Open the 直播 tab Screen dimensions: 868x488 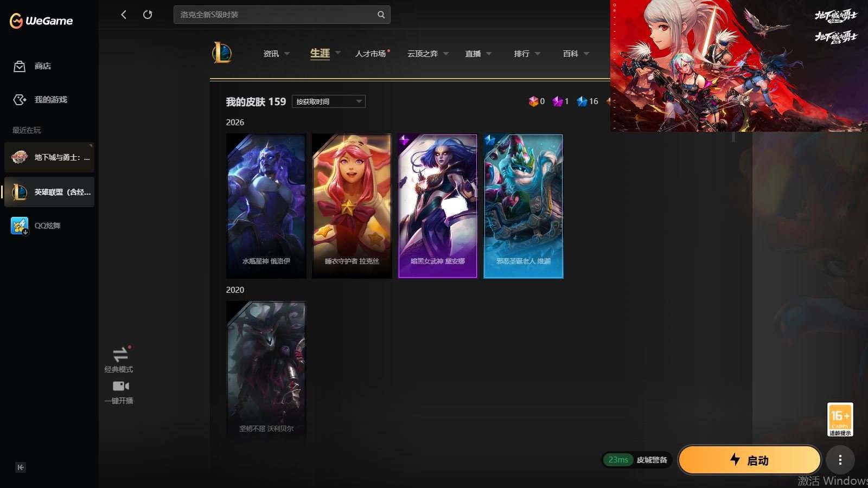click(x=473, y=54)
